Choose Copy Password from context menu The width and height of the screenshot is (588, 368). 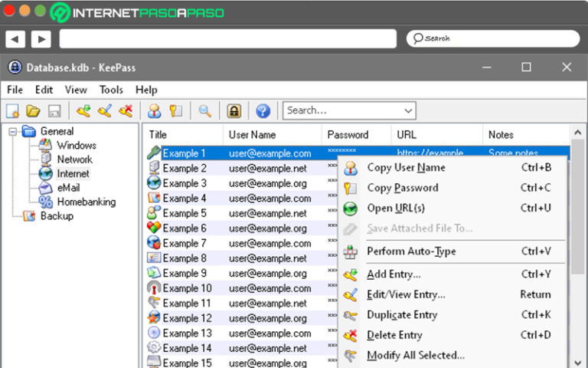402,188
